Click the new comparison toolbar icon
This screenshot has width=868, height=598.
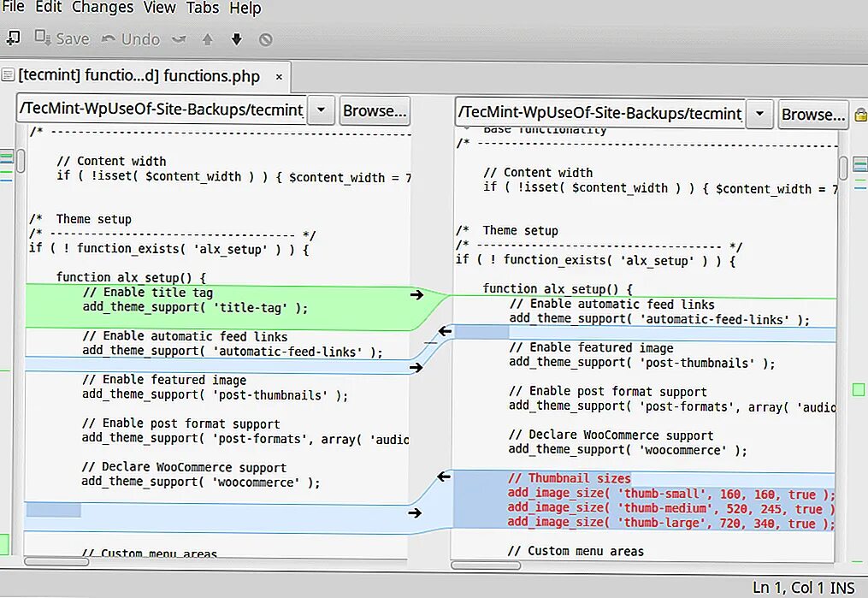[13, 38]
